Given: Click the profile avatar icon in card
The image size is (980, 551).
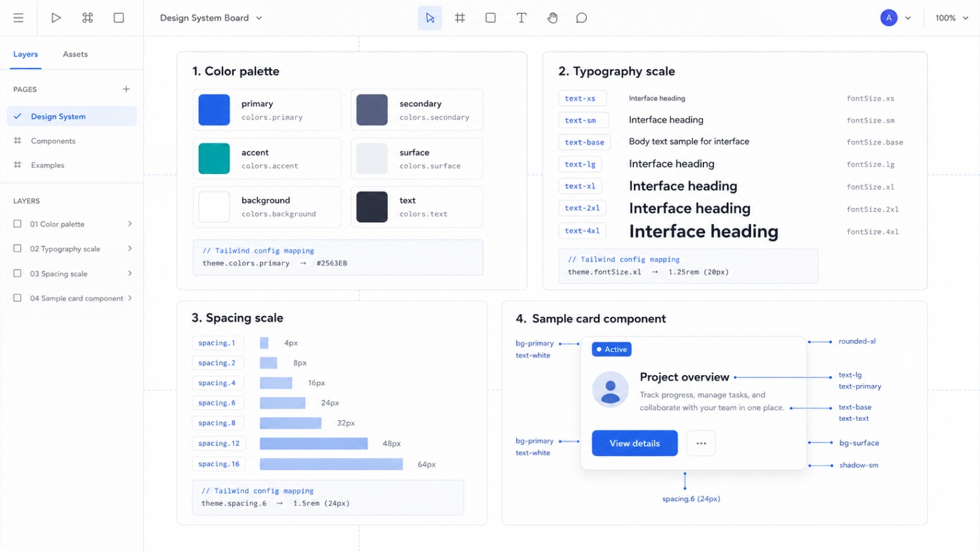Looking at the screenshot, I should (x=610, y=389).
